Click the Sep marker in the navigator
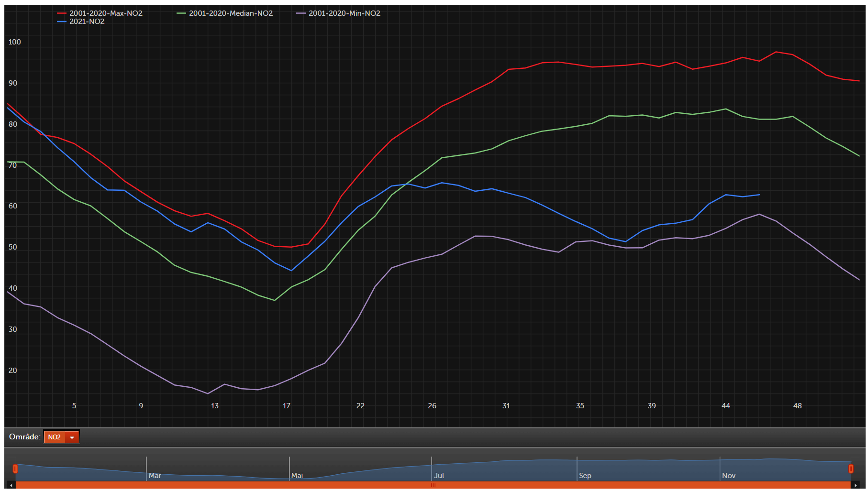The height and width of the screenshot is (491, 868). tap(585, 476)
